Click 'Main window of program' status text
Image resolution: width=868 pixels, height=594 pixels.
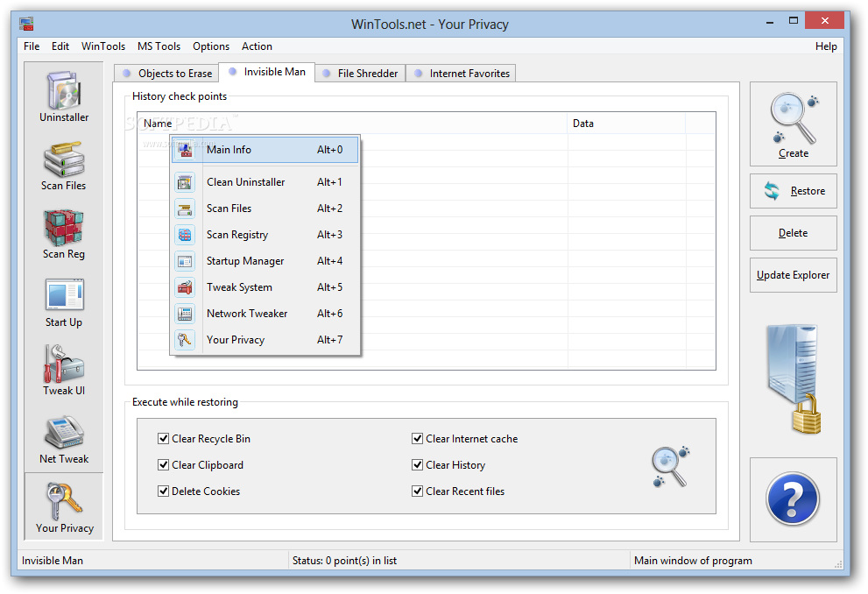pyautogui.click(x=693, y=561)
